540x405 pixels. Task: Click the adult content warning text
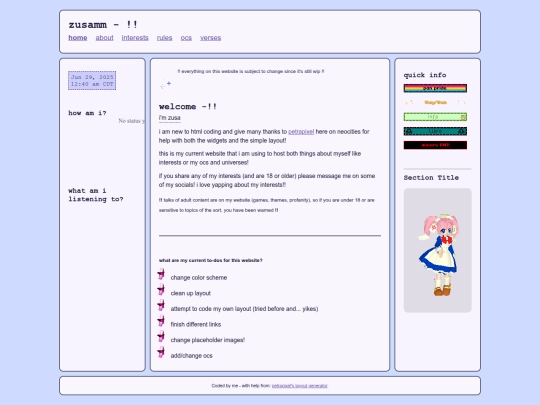pyautogui.click(x=267, y=205)
